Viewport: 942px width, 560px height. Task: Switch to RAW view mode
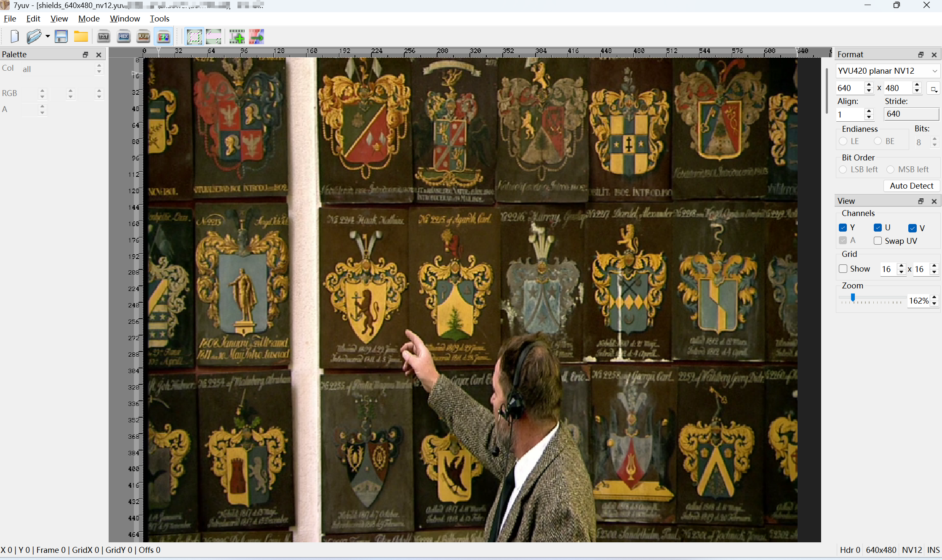pos(144,37)
